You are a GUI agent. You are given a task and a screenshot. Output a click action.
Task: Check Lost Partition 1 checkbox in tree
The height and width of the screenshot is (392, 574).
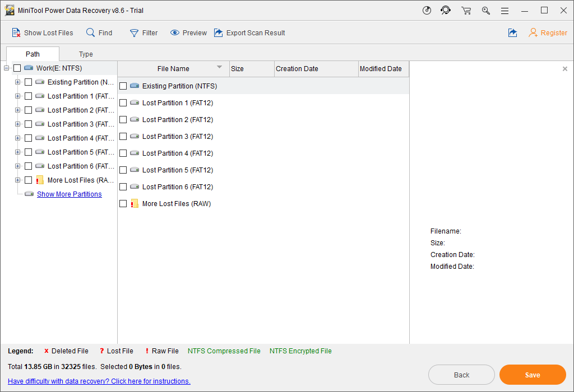[28, 96]
